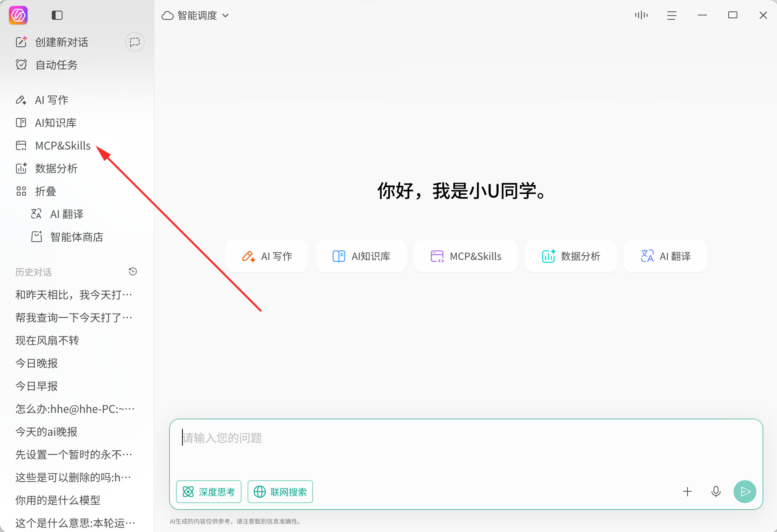Open history chat 今日晚报
Screen dimensions: 777x532
[x=37, y=363]
